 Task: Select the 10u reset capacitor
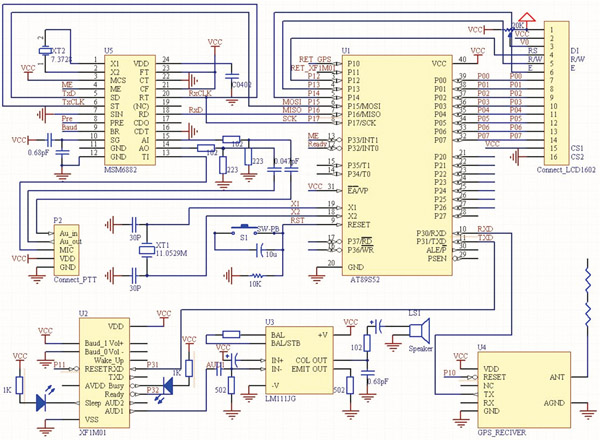261,250
